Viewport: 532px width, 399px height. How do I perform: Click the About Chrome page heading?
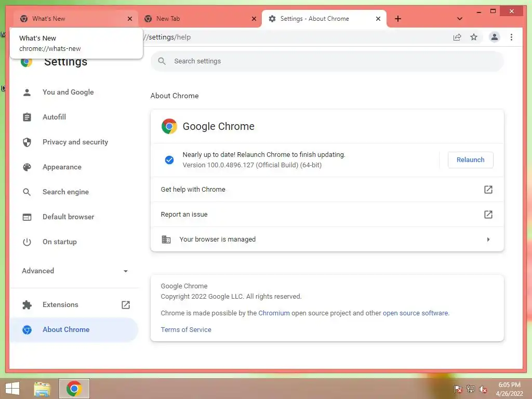pyautogui.click(x=175, y=96)
